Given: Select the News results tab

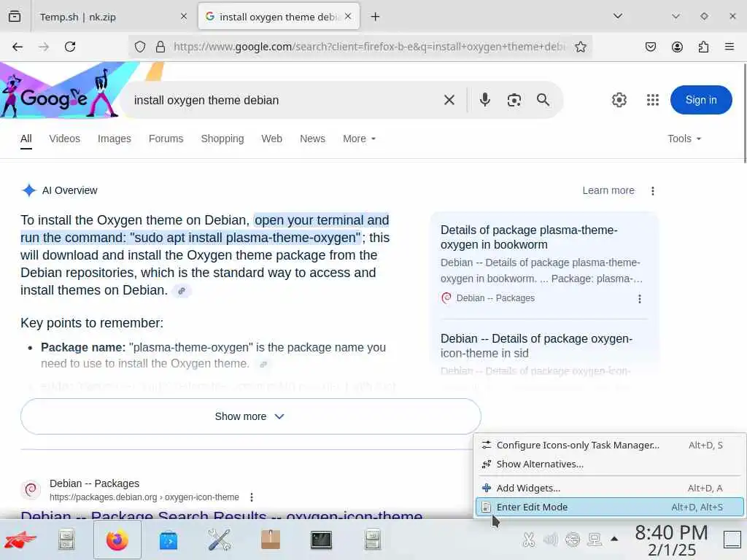Looking at the screenshot, I should 312,139.
